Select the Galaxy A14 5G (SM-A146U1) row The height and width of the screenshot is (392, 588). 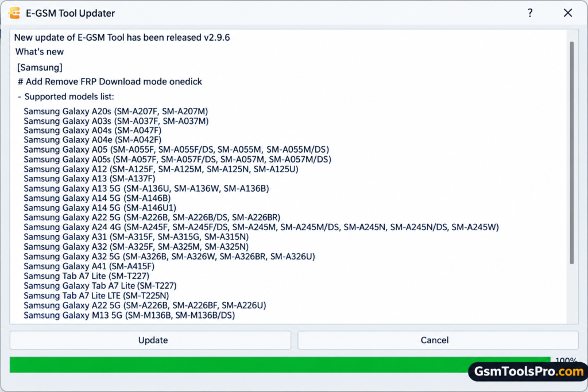pyautogui.click(x=100, y=208)
